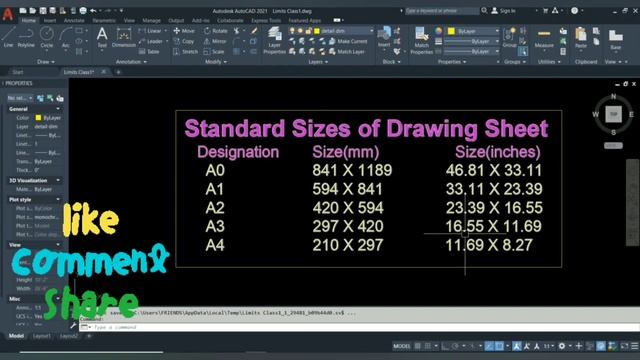Click Leader annotation button
This screenshot has height=360, width=640.
point(151,41)
